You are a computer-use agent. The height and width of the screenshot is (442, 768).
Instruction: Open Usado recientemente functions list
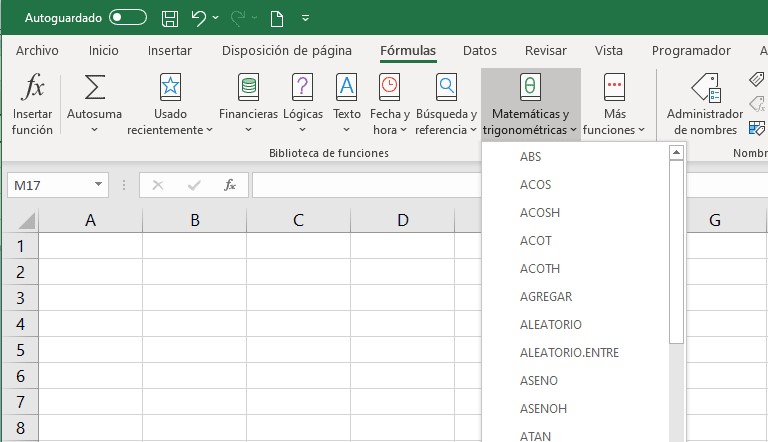click(x=170, y=89)
